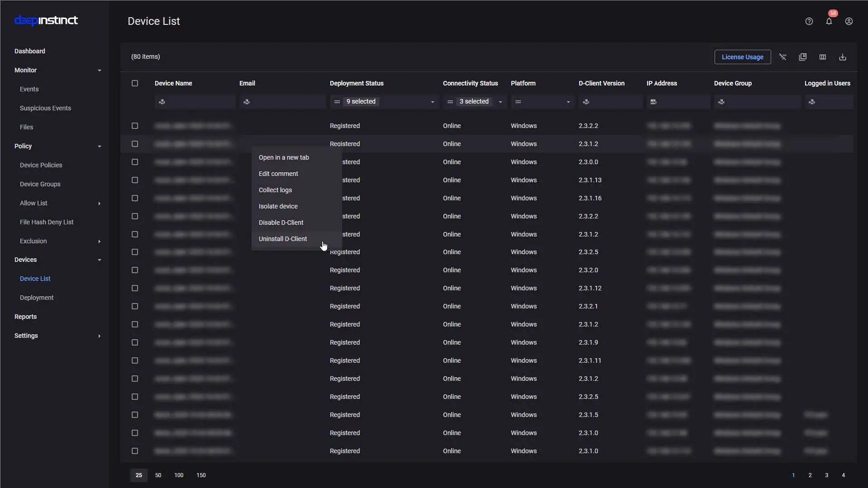Image resolution: width=868 pixels, height=488 pixels.
Task: Click the filter icon under Logged in Users
Action: [812, 102]
